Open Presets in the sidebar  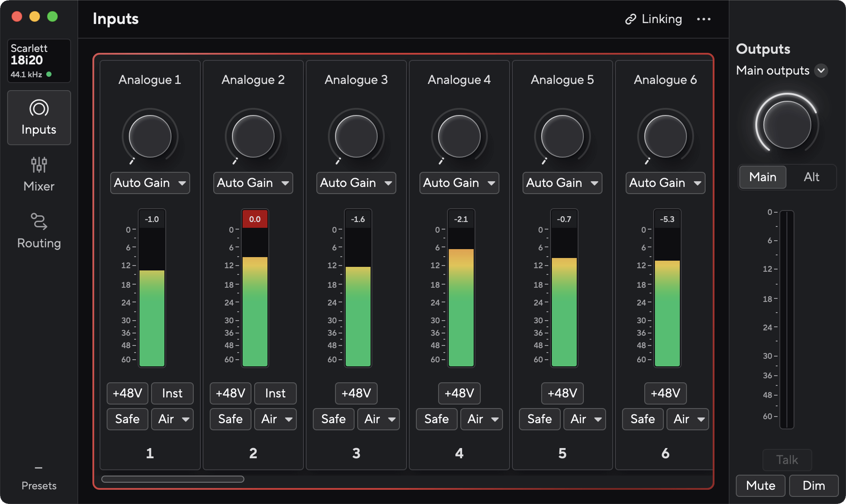pos(39,478)
